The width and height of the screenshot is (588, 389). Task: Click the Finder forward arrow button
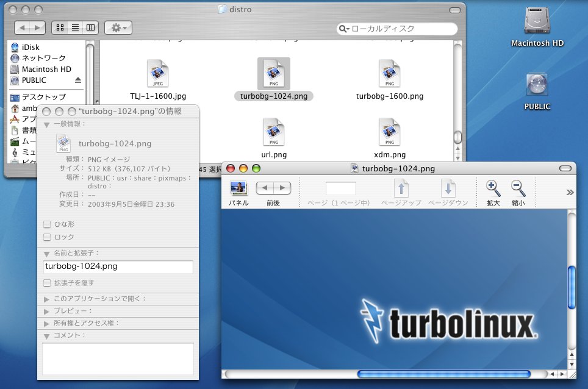(37, 27)
